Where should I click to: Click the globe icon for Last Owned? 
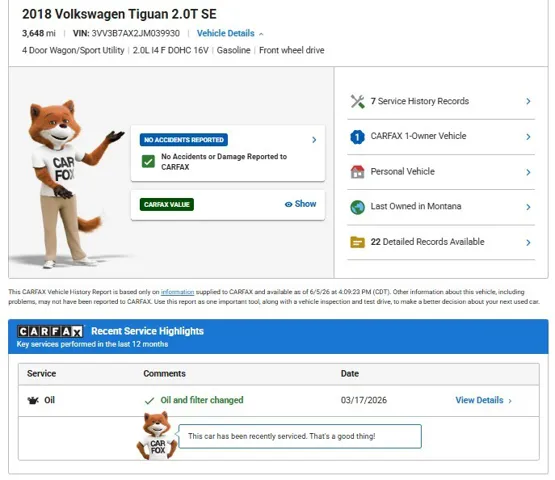(357, 207)
